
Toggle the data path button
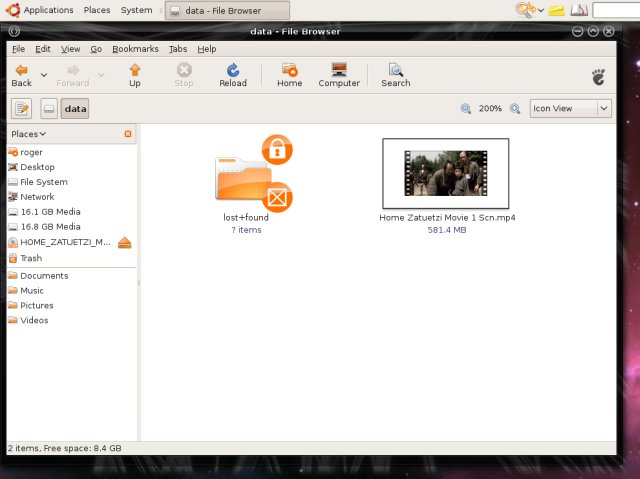[75, 108]
